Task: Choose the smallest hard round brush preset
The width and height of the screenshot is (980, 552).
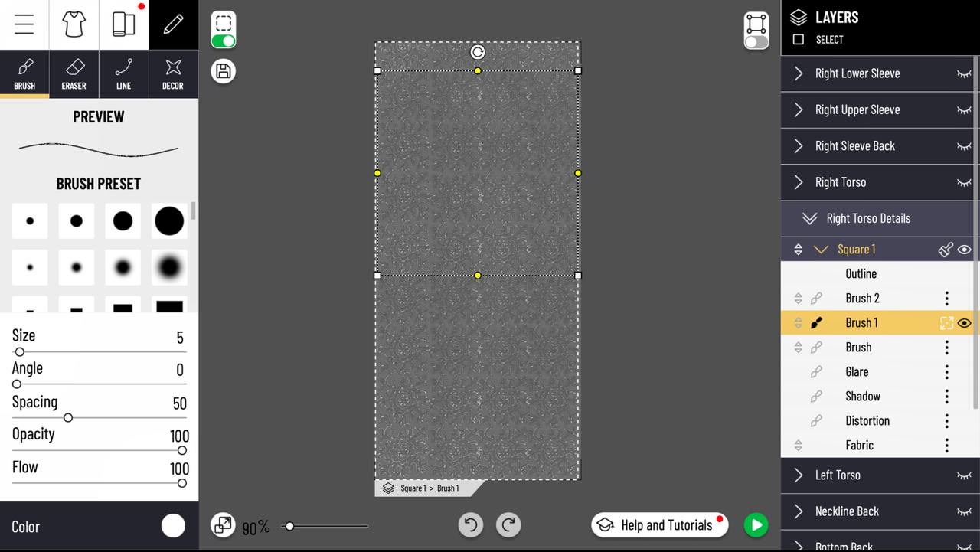Action: pos(30,221)
